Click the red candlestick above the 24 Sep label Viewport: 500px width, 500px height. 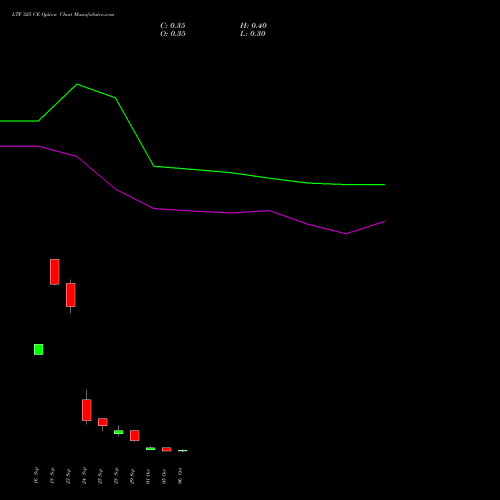tap(87, 410)
